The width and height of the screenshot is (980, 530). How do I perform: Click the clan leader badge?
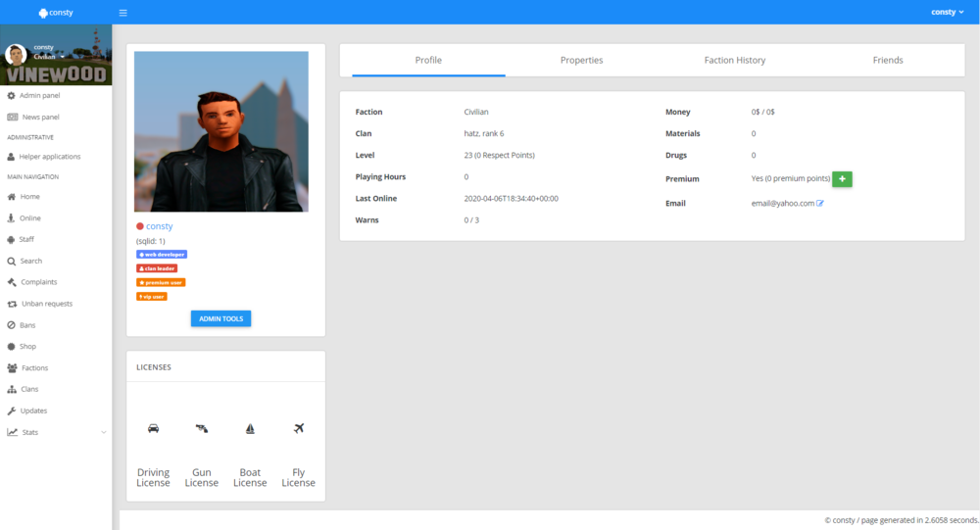click(157, 268)
